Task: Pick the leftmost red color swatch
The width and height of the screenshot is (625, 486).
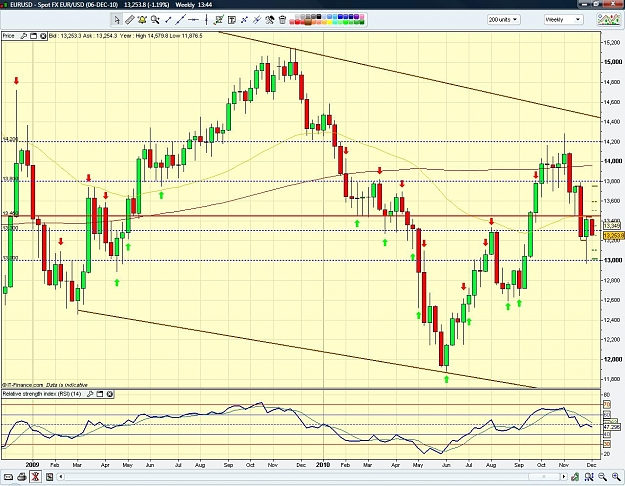Action: (292, 22)
